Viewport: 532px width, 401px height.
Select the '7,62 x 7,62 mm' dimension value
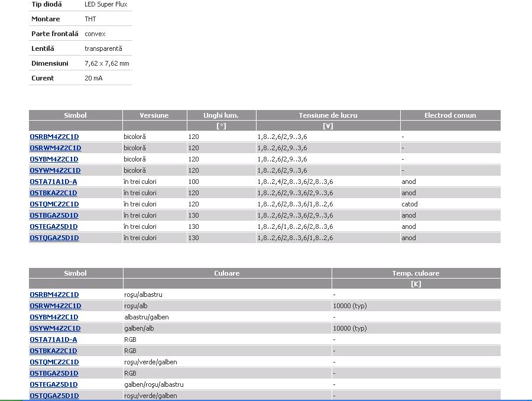click(107, 63)
